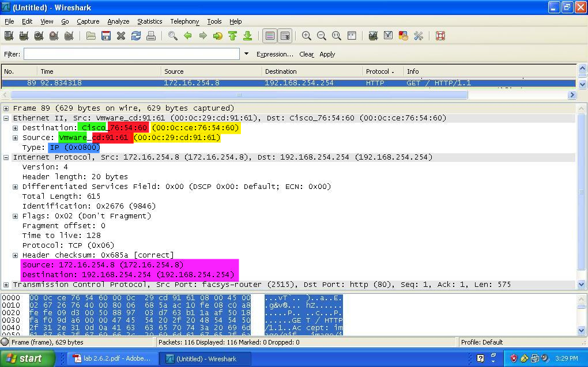The width and height of the screenshot is (588, 367).
Task: Zoom in on packet text
Action: (x=306, y=36)
